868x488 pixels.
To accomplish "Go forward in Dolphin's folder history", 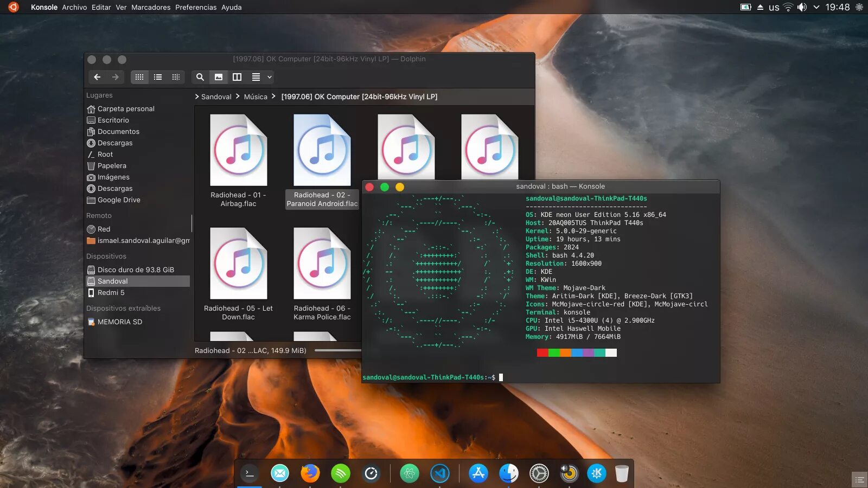I will click(x=115, y=77).
